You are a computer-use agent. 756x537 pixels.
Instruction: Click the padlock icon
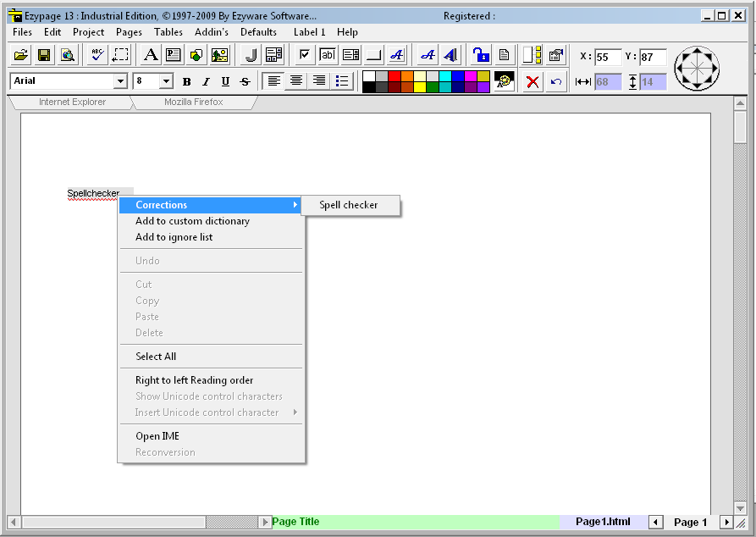tap(481, 55)
